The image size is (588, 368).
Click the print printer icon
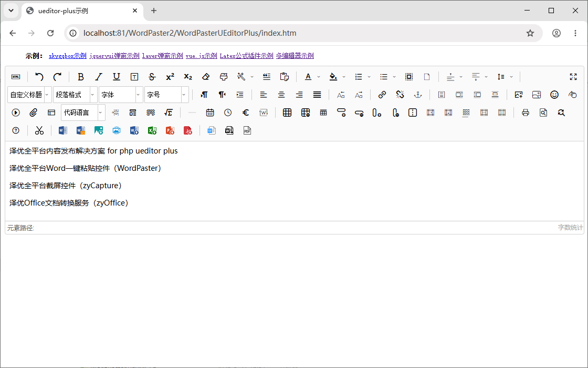point(526,113)
